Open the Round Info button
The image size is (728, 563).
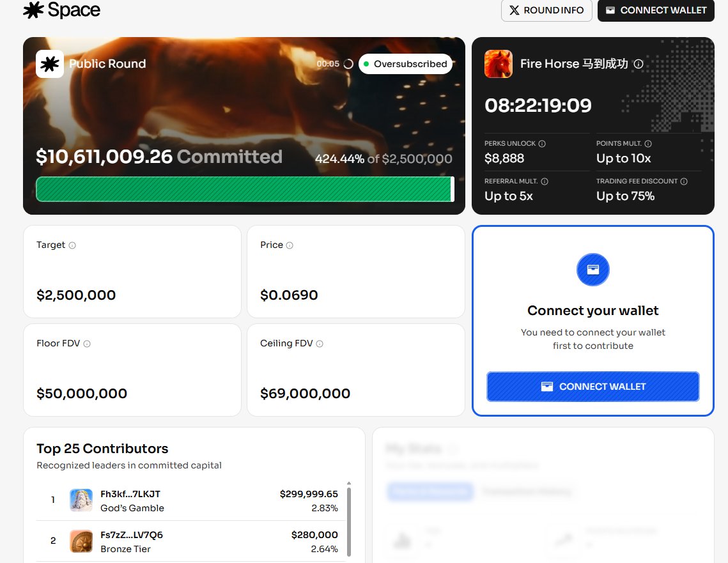546,10
